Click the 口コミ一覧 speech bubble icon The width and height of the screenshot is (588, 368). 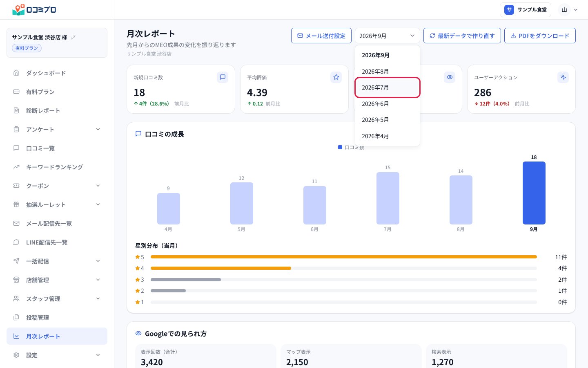click(x=16, y=148)
